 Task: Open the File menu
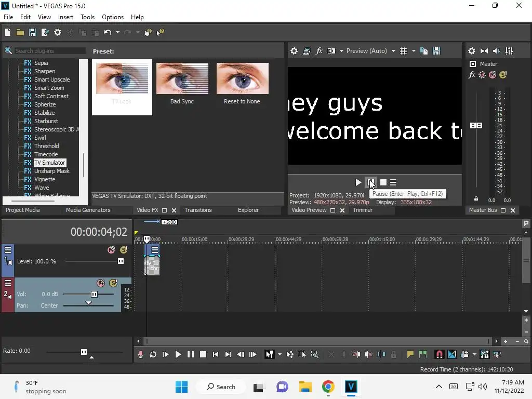click(x=8, y=17)
